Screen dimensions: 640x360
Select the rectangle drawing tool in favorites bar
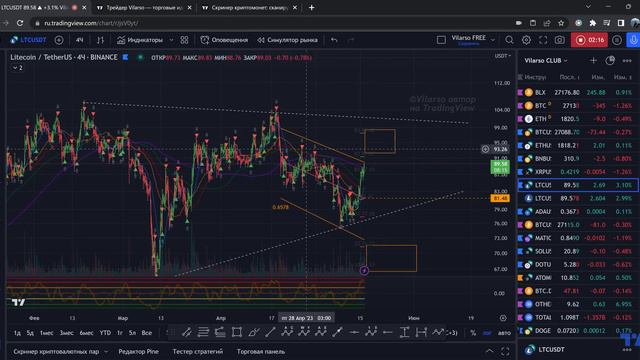237,333
